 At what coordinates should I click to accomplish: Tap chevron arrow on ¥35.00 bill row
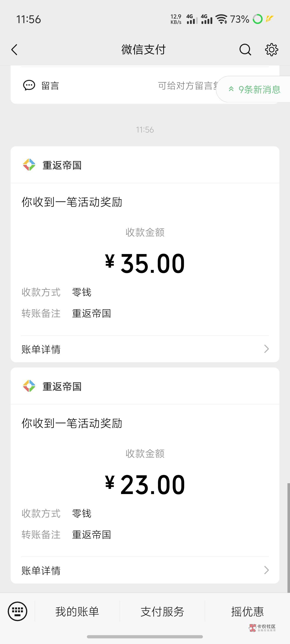click(x=267, y=349)
